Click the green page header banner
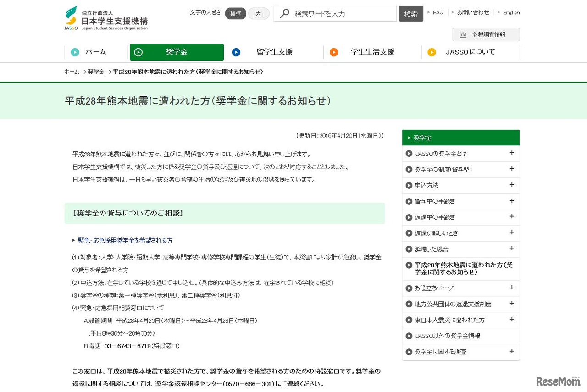Image resolution: width=587 pixels, height=392 pixels. pyautogui.click(x=293, y=100)
